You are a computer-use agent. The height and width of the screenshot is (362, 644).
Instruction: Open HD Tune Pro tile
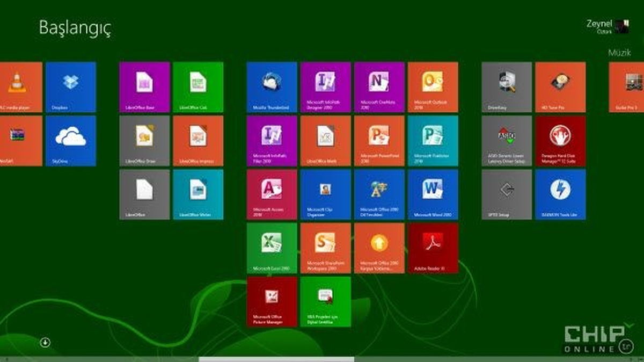pyautogui.click(x=560, y=87)
